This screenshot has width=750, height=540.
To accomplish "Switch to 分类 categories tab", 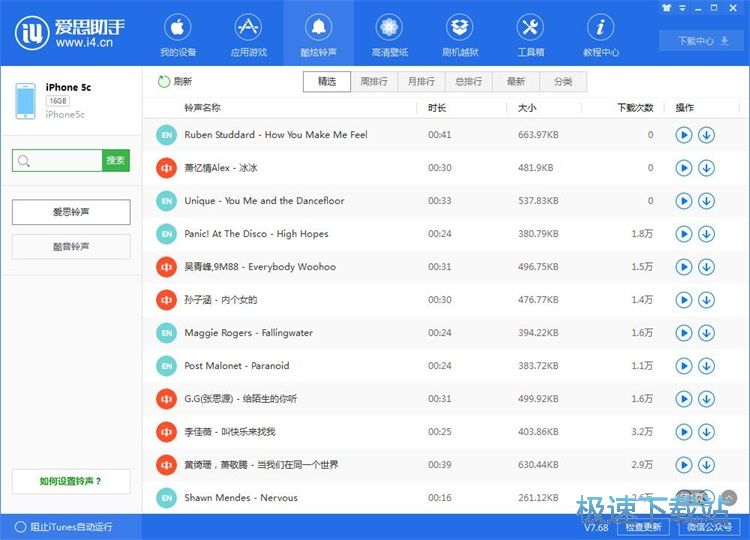I will point(563,82).
